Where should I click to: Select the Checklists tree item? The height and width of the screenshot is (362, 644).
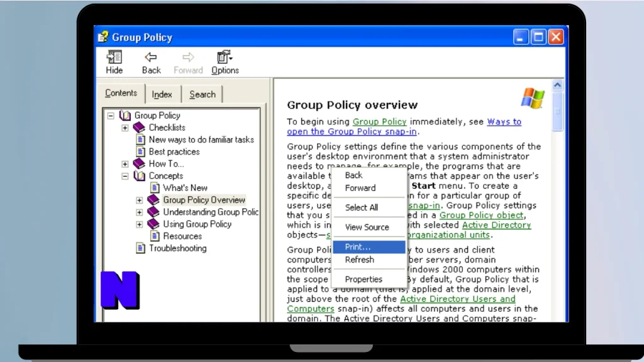pos(167,128)
